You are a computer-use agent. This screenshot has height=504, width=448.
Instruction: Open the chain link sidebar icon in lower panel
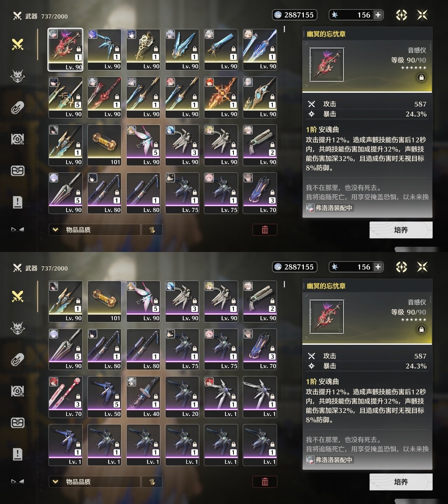[17, 359]
